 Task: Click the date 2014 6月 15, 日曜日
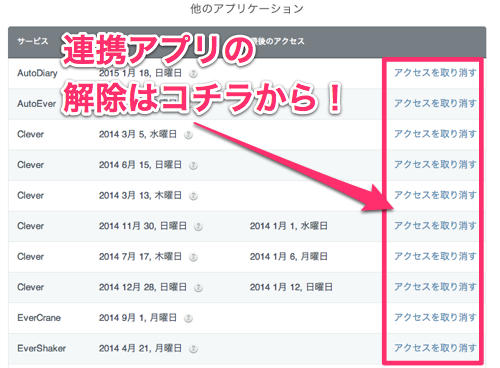coord(140,165)
